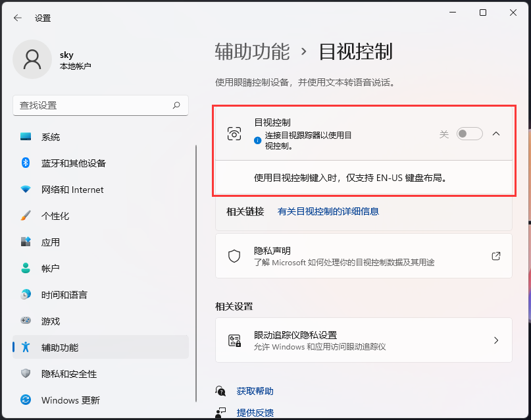
Task: Click the back arrow in title bar
Action: click(18, 18)
